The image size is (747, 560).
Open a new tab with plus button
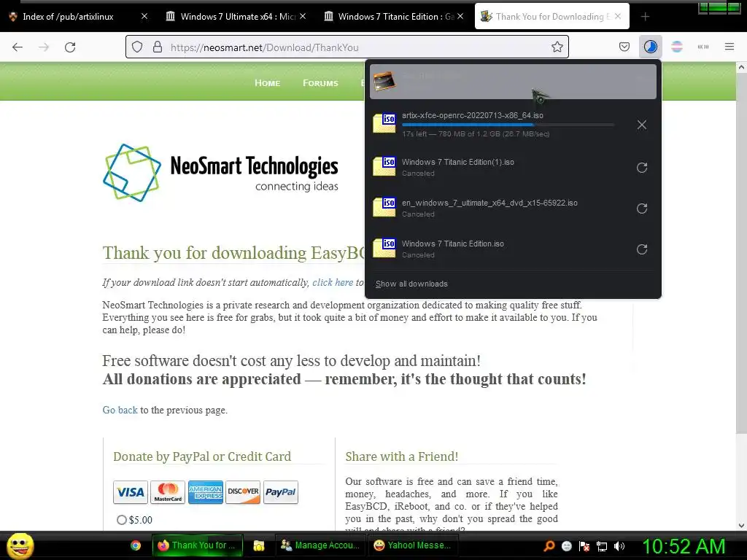pos(645,17)
